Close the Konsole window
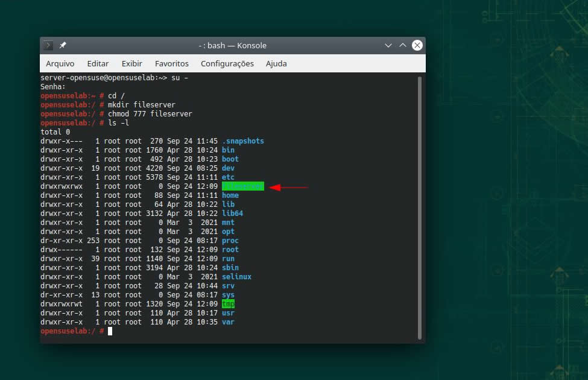The height and width of the screenshot is (380, 588). (x=417, y=46)
